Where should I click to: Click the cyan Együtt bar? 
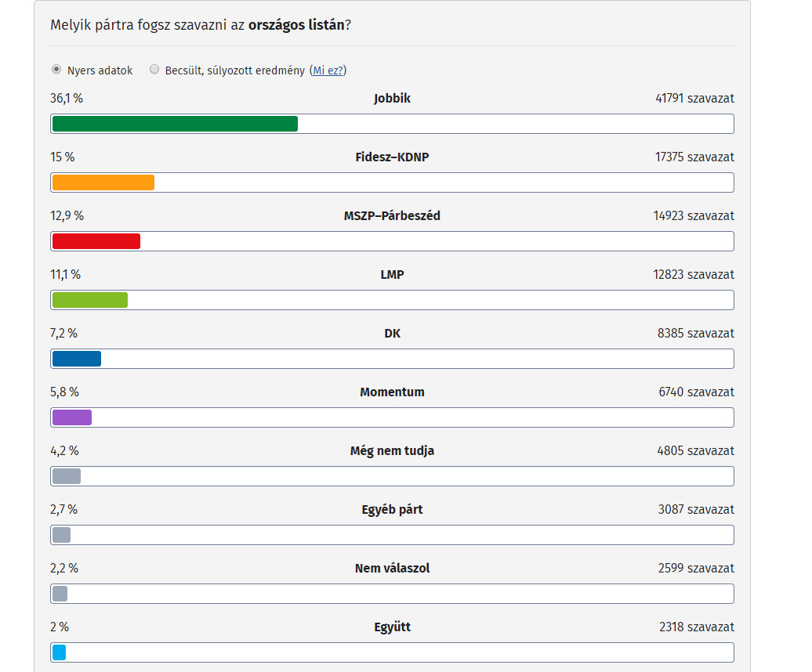[x=59, y=652]
